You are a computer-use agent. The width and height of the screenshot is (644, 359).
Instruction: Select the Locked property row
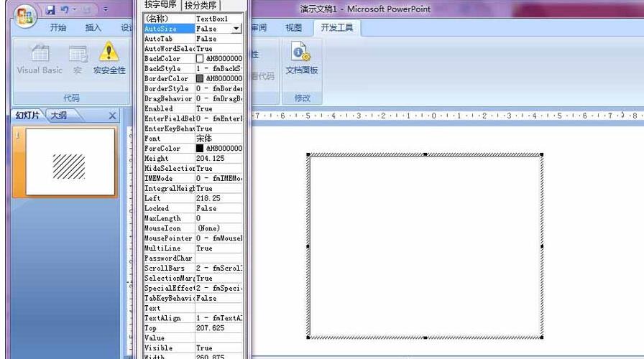169,208
